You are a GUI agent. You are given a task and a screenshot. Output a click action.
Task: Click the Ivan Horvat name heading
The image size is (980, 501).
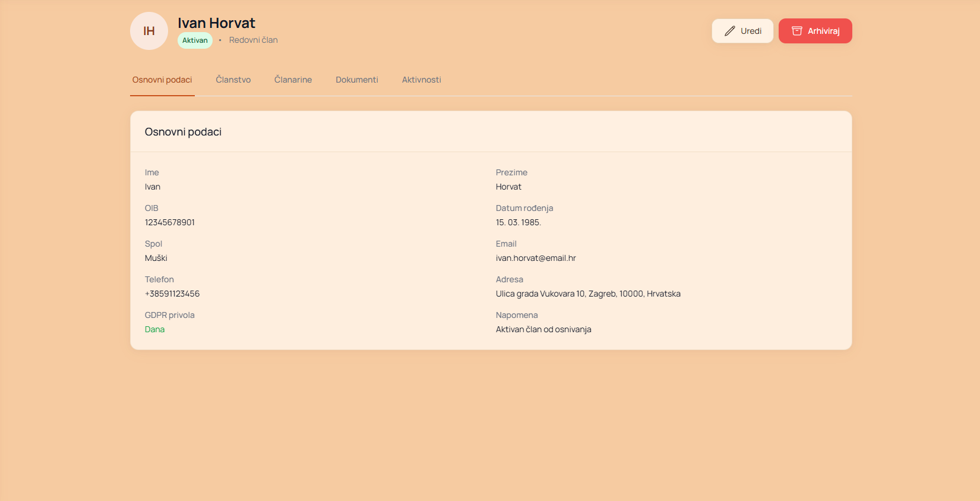[216, 23]
